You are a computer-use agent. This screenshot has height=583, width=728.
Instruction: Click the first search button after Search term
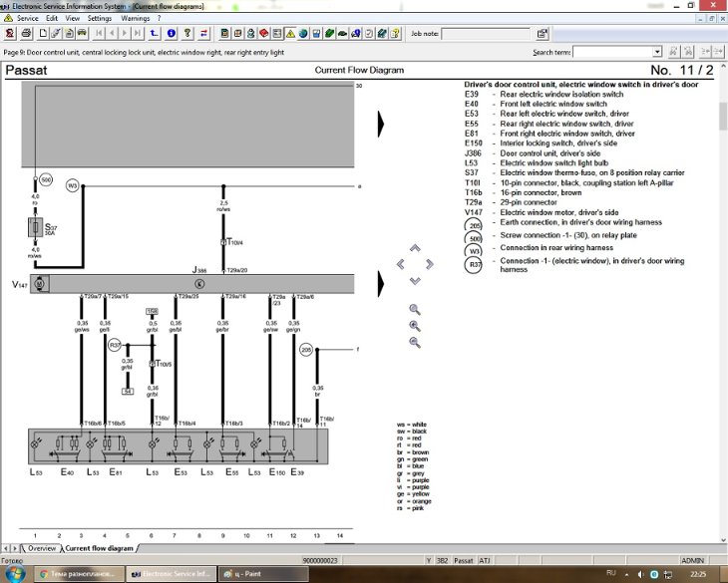[673, 52]
